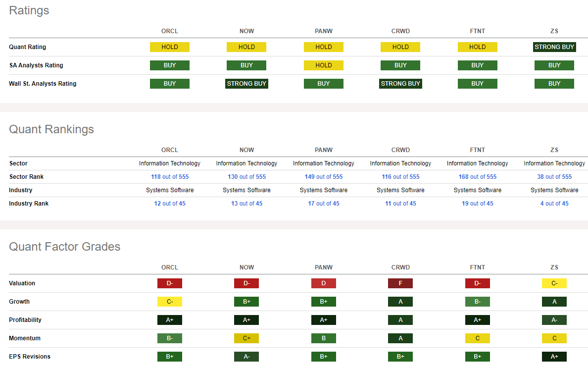The height and width of the screenshot is (370, 588).
Task: Click CRWD SA Analysts Rating BUY badge
Action: (x=400, y=65)
